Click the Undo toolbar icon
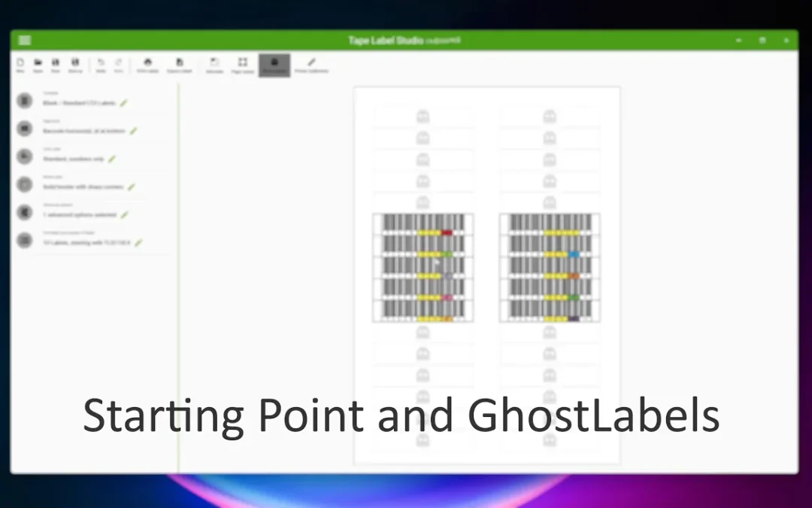 101,65
